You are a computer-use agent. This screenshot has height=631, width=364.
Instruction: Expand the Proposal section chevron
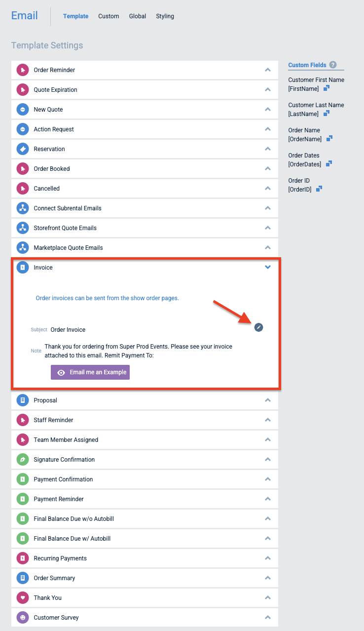pos(268,400)
